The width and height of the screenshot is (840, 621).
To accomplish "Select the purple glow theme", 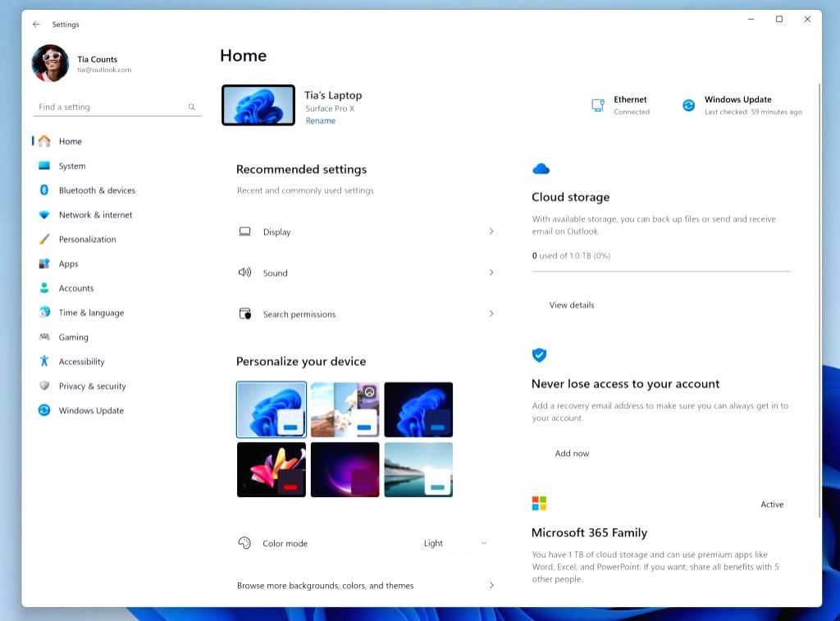I will tap(345, 470).
